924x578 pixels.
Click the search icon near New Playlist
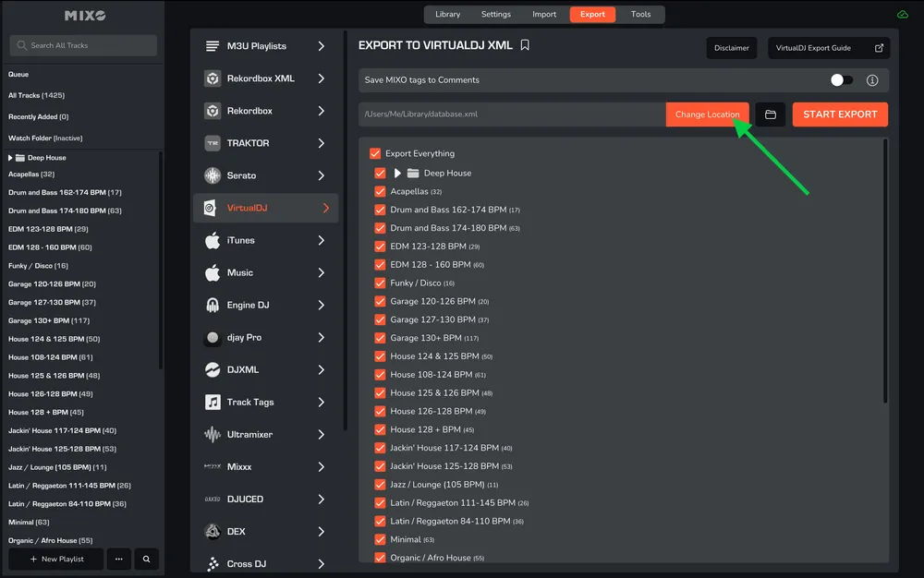[x=144, y=560]
